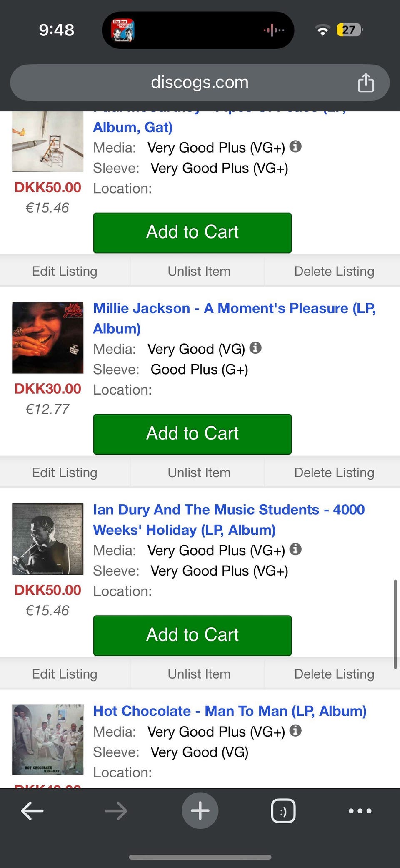Tap info icon beside Hot Chocolate media condition
Screen dimensions: 400x868
click(x=295, y=730)
